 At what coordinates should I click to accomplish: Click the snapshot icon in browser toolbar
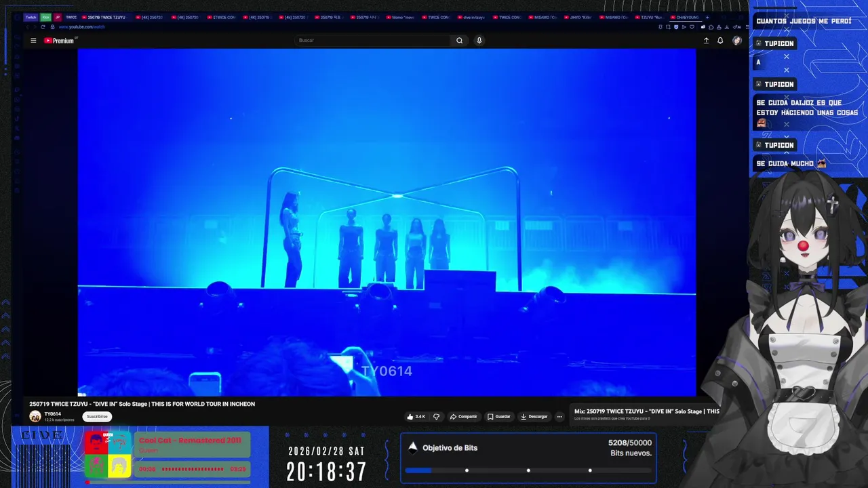coord(668,26)
